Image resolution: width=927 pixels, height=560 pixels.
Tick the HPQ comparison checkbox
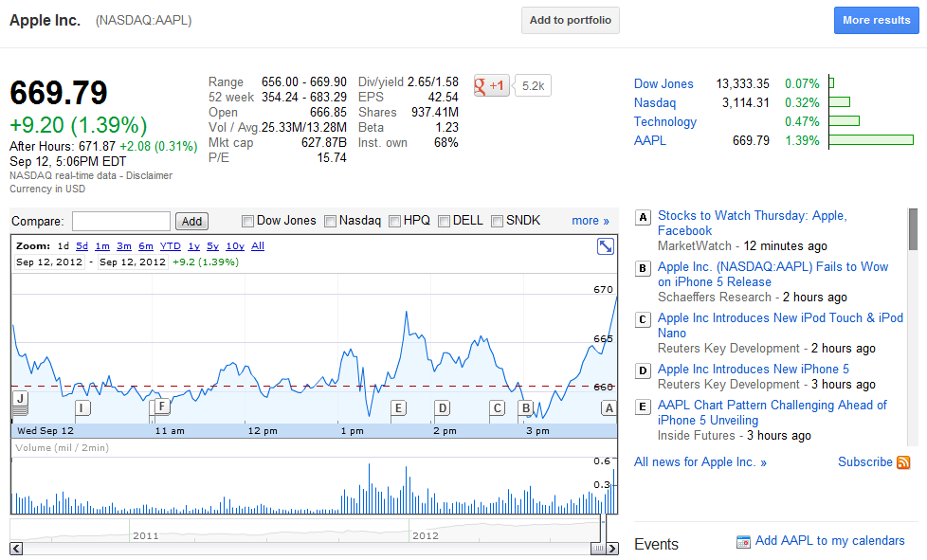394,221
